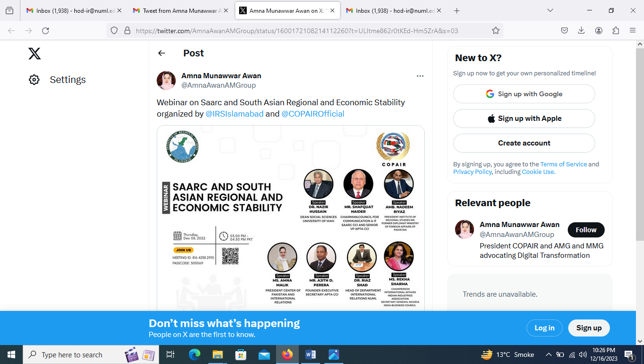Click 13°C Smoke weather widget
The image size is (644, 364).
(x=508, y=355)
